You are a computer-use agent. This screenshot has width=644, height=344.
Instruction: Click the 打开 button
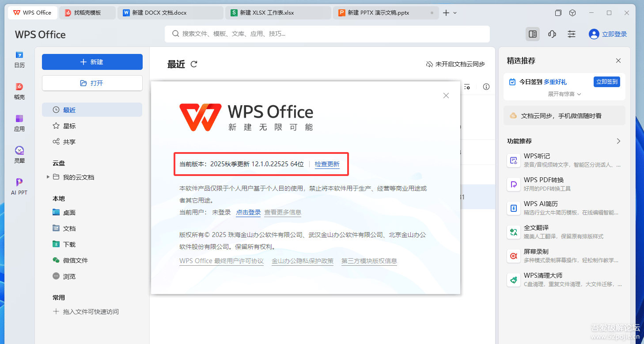point(92,83)
